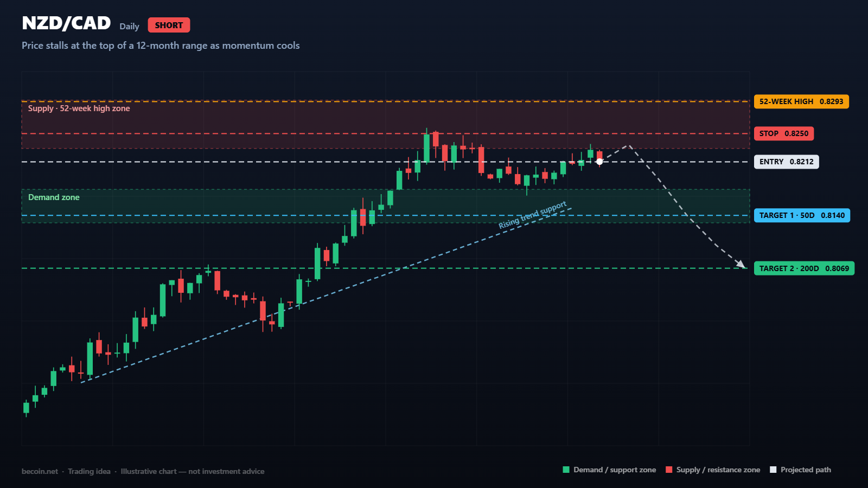Click the 'Supply / resistance zone' legend text
The image size is (868, 488).
click(x=718, y=470)
